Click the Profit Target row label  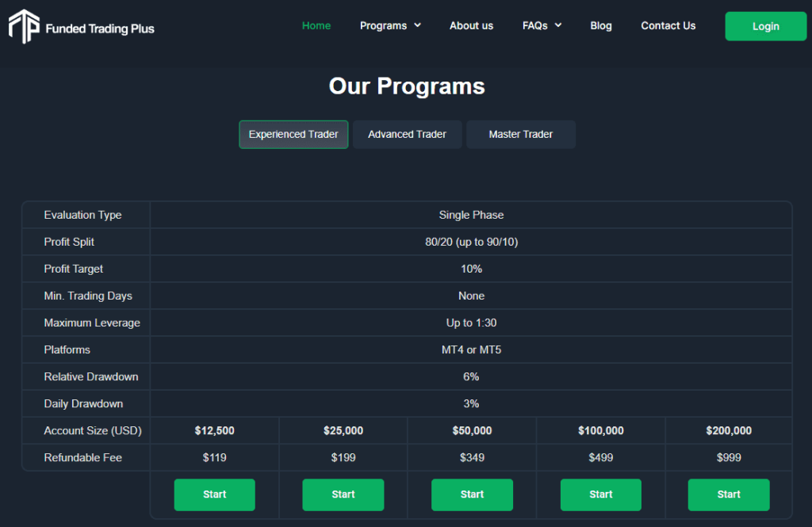pos(74,269)
